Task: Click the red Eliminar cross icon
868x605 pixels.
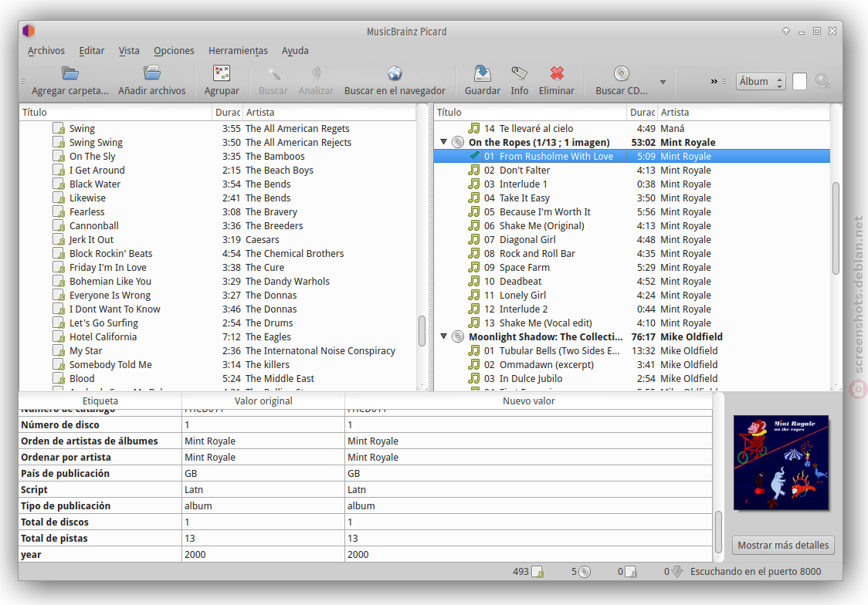Action: (x=557, y=73)
